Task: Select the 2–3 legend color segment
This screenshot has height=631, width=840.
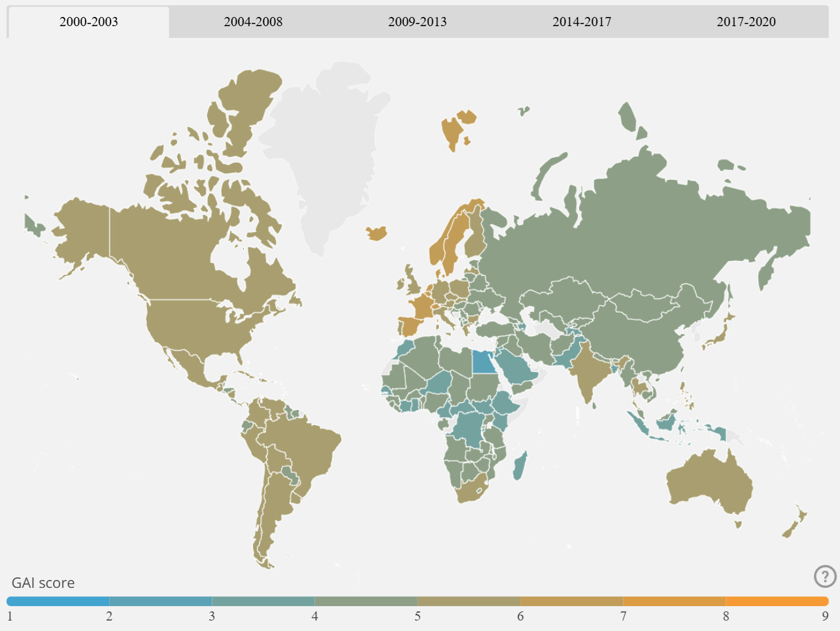Action: [x=160, y=601]
